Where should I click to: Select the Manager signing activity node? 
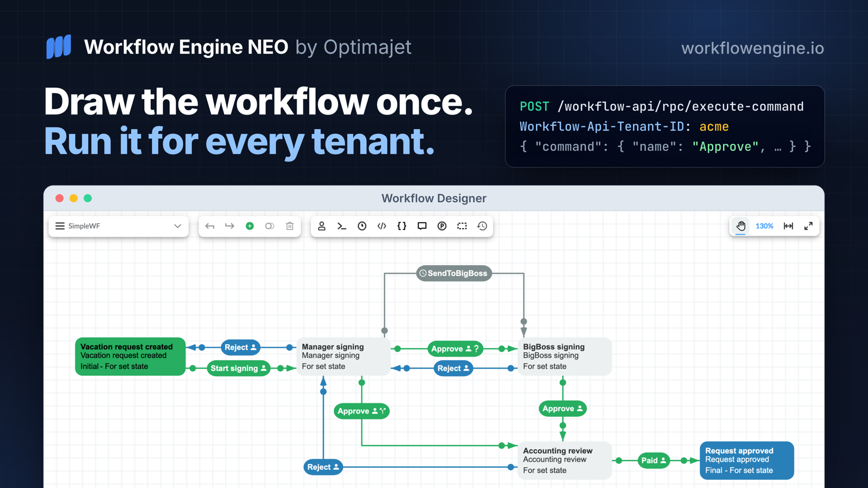coord(344,356)
